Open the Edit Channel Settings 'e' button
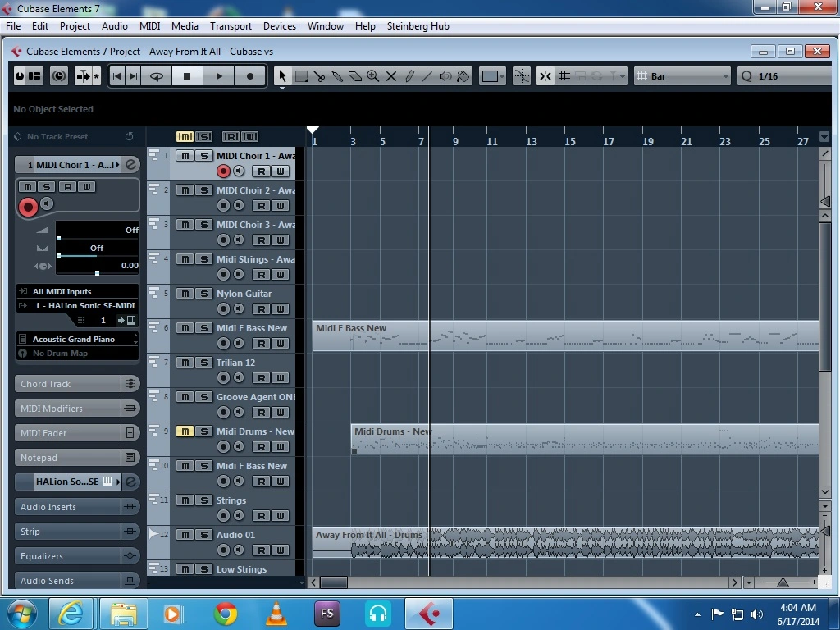840x630 pixels. 130,164
